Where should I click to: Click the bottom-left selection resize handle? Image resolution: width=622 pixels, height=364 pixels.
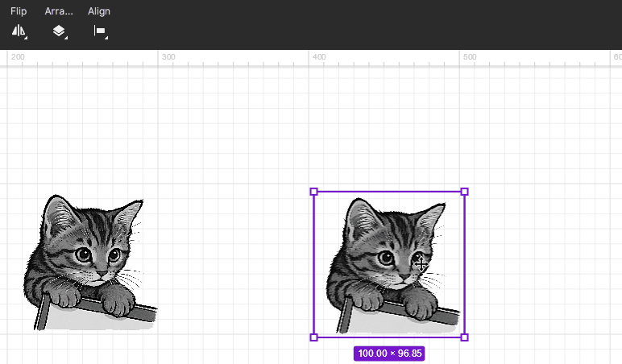coord(314,337)
